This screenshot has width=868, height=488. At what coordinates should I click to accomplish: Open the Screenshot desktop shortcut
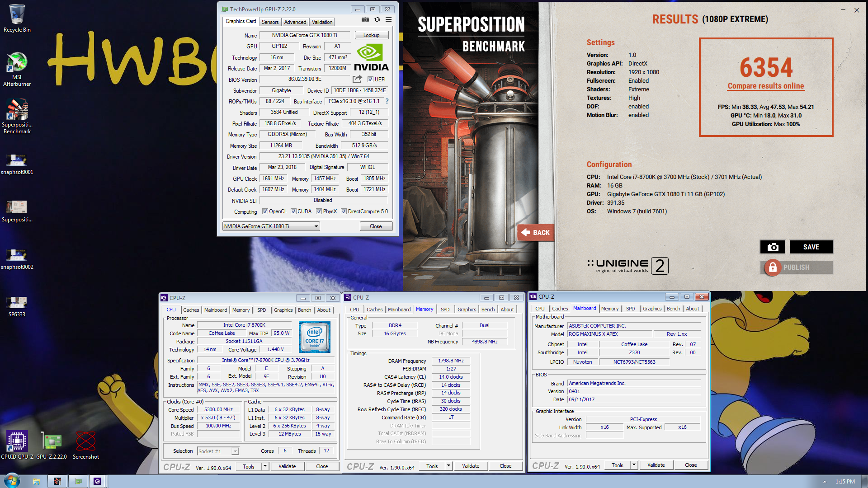pyautogui.click(x=86, y=445)
